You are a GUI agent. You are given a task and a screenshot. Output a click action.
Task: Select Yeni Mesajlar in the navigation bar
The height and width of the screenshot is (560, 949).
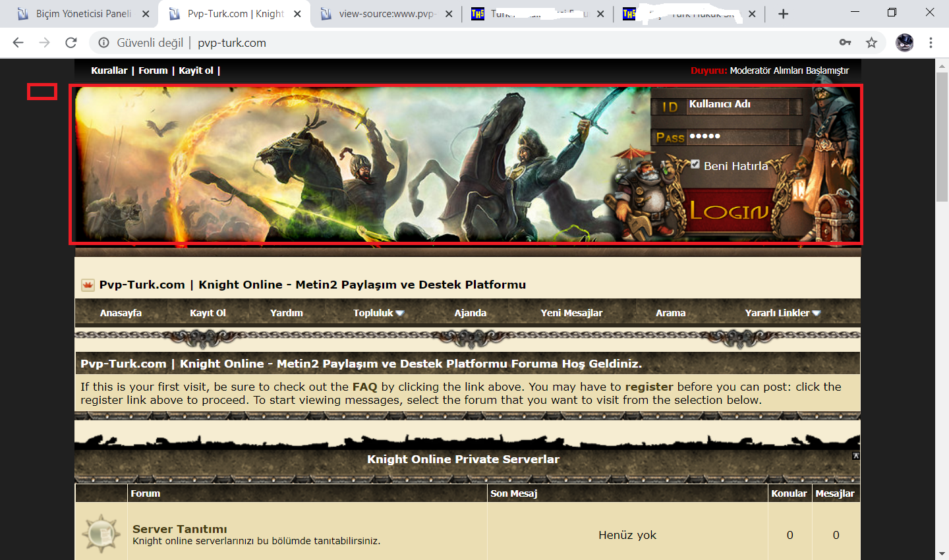571,313
